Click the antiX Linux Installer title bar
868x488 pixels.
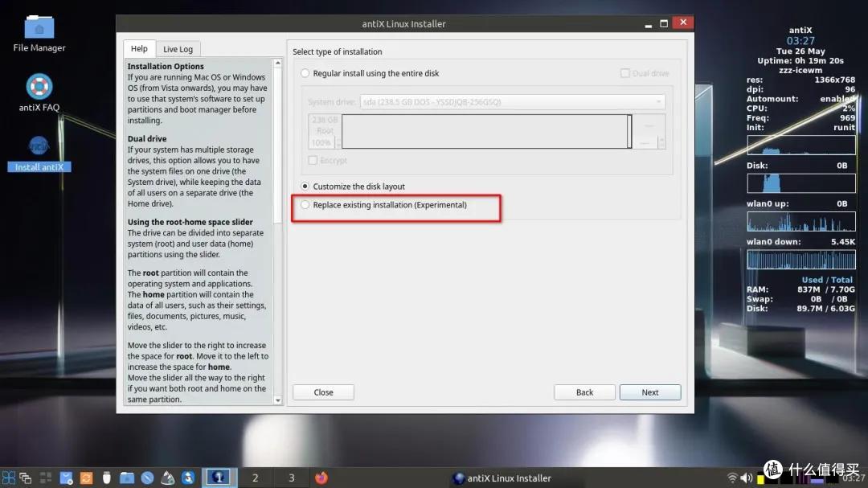[404, 24]
